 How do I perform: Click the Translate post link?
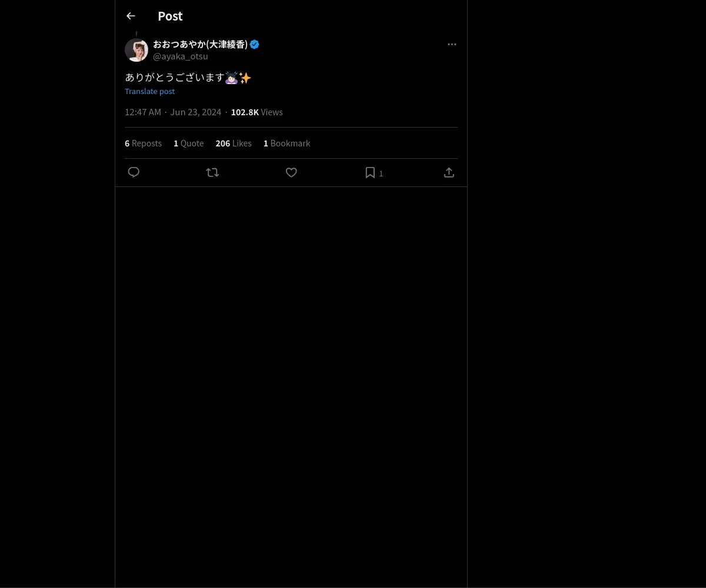tap(149, 91)
